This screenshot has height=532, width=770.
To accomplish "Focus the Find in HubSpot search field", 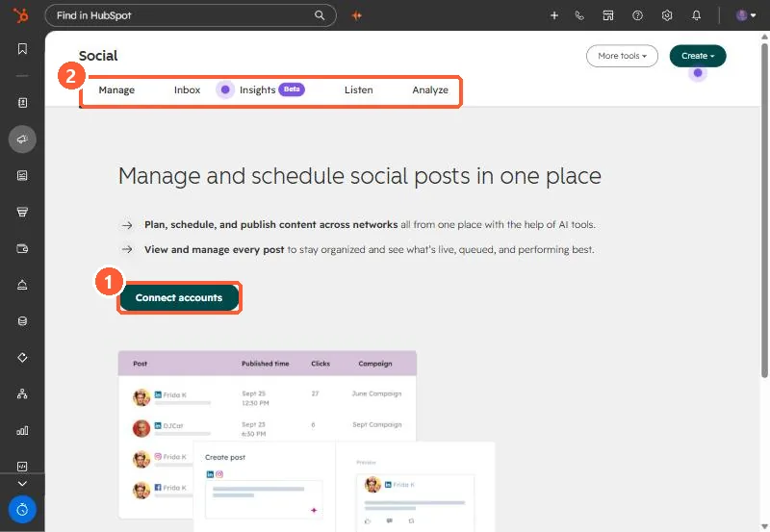I will coord(191,15).
